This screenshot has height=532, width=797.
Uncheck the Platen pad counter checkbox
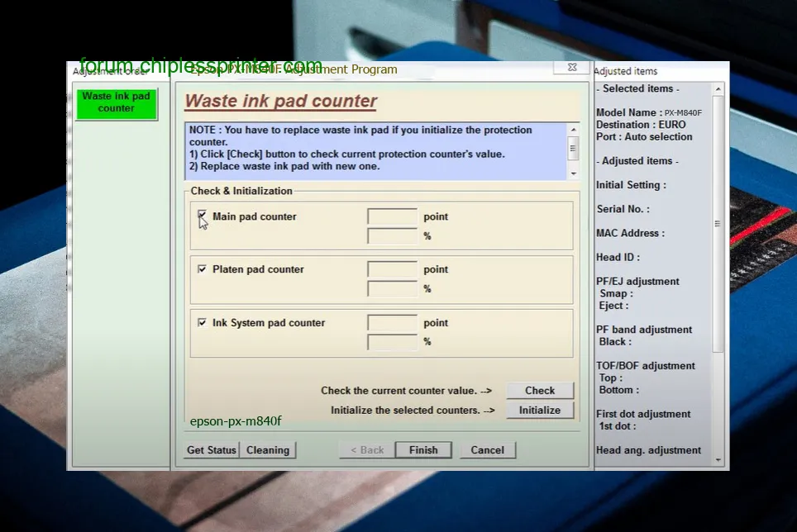(203, 269)
